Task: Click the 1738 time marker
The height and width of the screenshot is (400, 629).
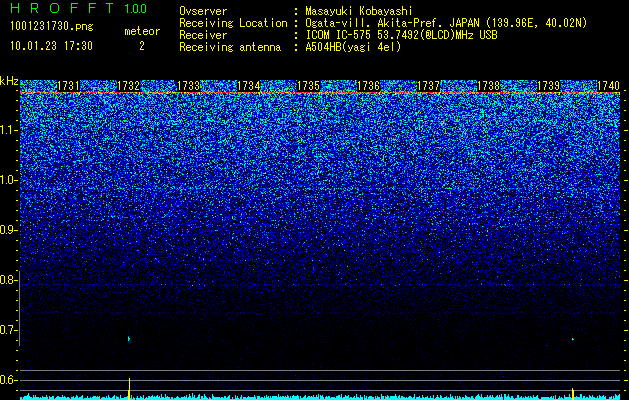Action: point(489,86)
